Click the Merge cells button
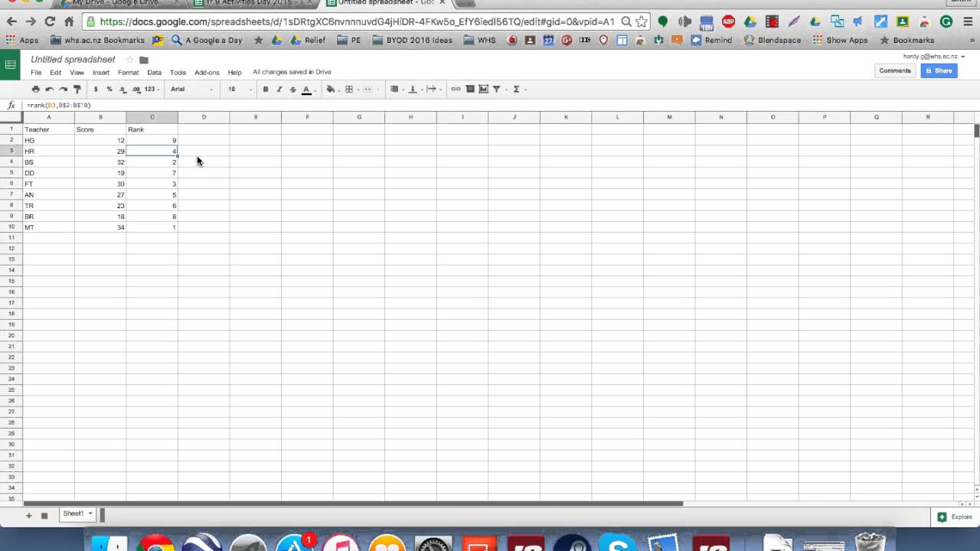This screenshot has width=980, height=551. click(x=367, y=90)
